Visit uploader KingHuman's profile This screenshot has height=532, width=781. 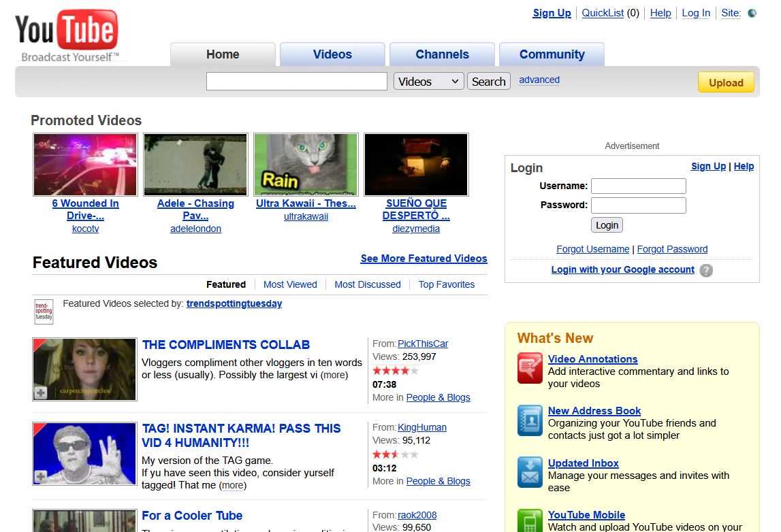(x=422, y=427)
